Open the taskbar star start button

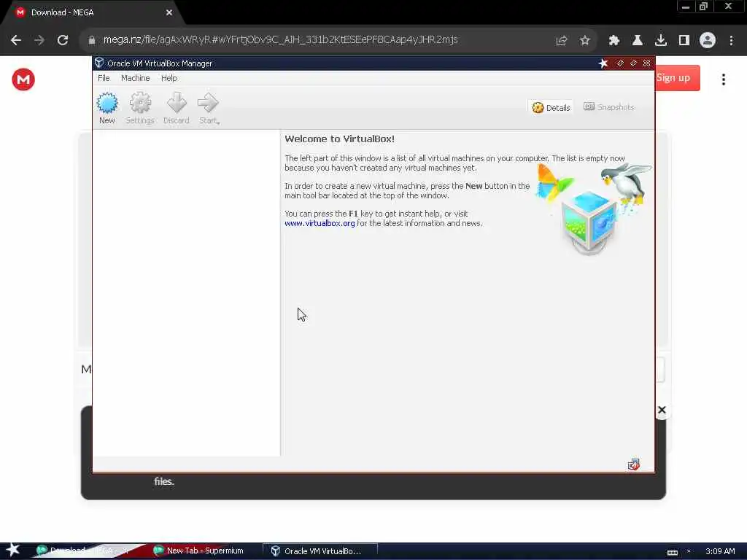pyautogui.click(x=13, y=551)
